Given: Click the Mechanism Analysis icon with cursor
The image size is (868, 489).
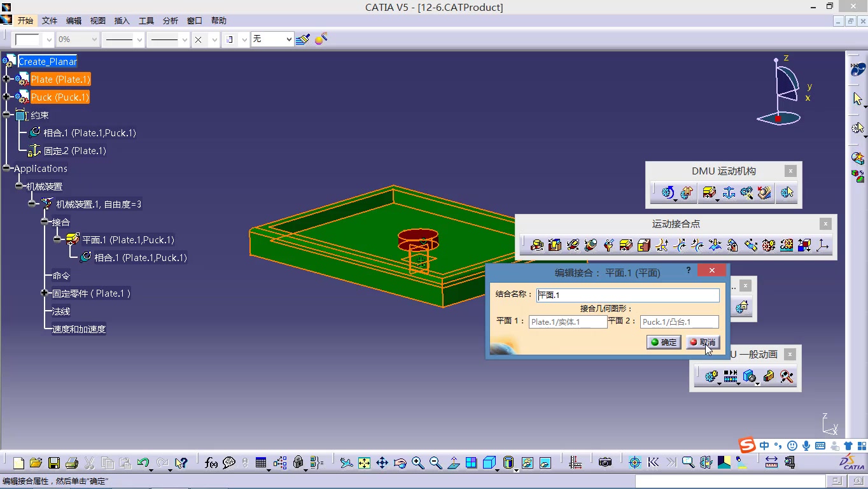Looking at the screenshot, I should pyautogui.click(x=787, y=192).
